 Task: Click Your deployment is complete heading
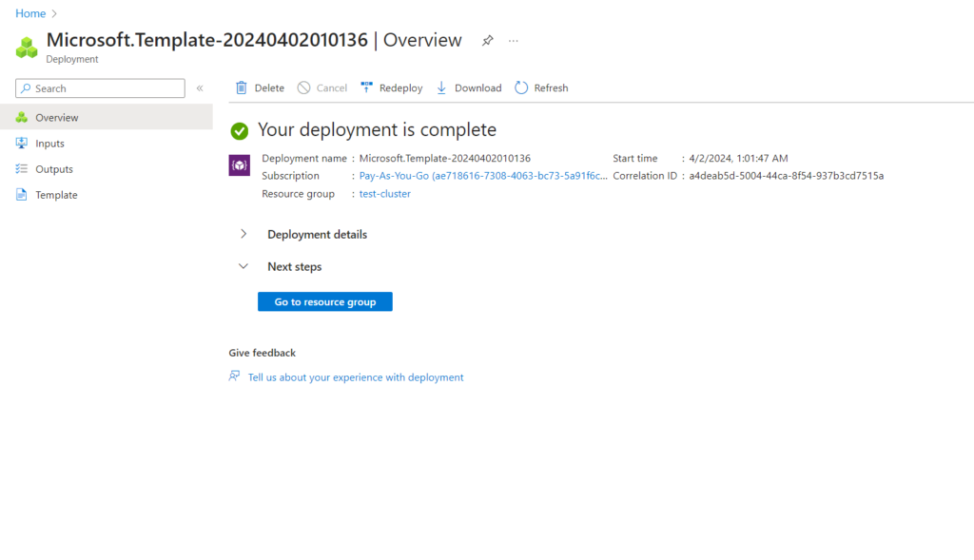point(377,129)
